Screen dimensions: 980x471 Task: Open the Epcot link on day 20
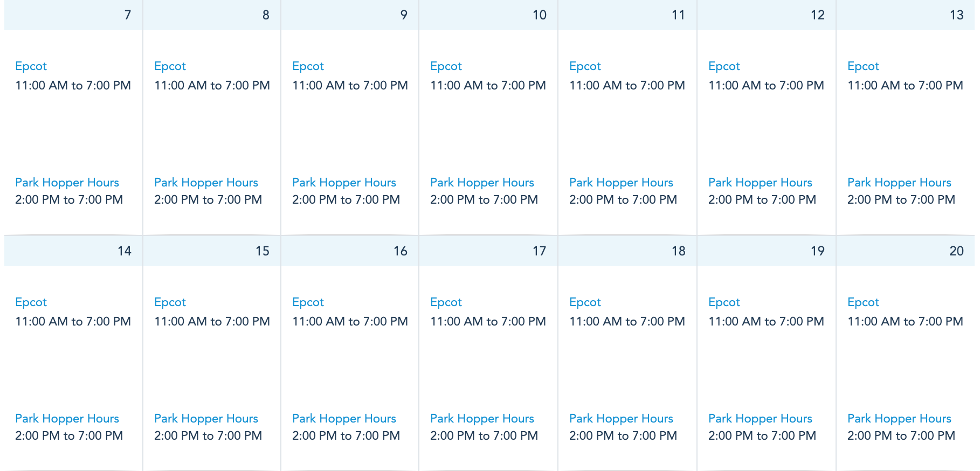tap(863, 302)
